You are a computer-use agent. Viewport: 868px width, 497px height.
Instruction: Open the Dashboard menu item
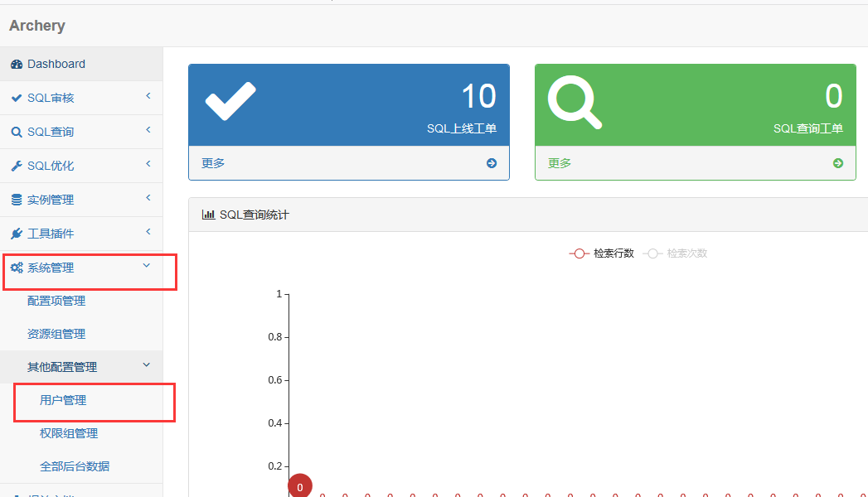pos(81,64)
